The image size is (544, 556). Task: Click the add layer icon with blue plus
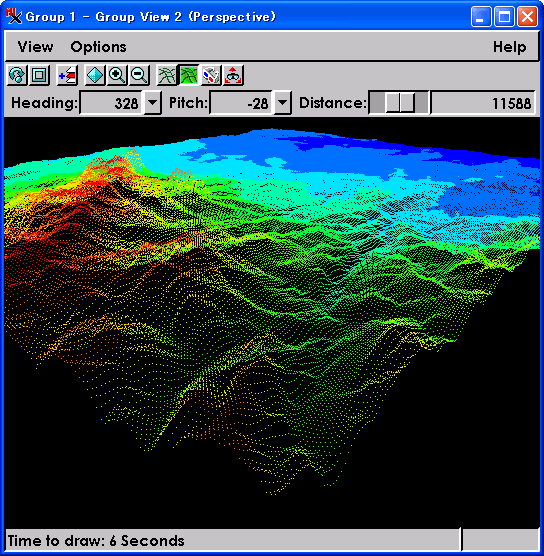[67, 75]
